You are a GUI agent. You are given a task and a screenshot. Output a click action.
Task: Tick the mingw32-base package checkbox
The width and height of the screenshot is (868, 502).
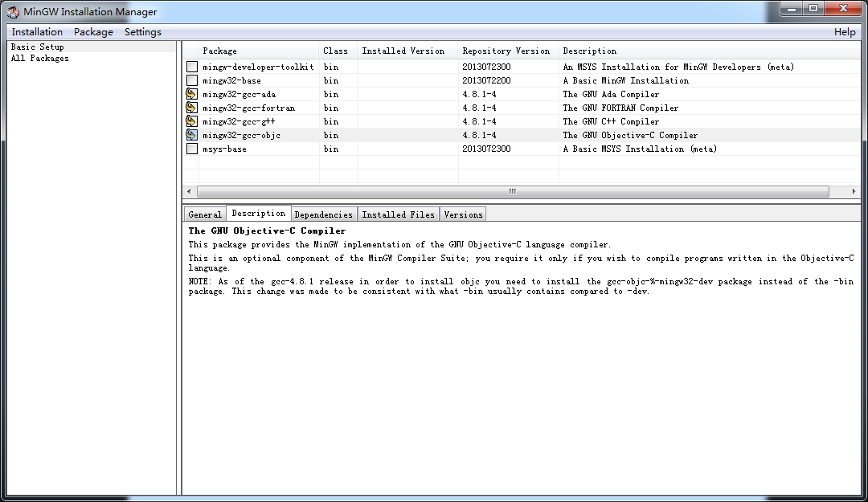tap(191, 80)
